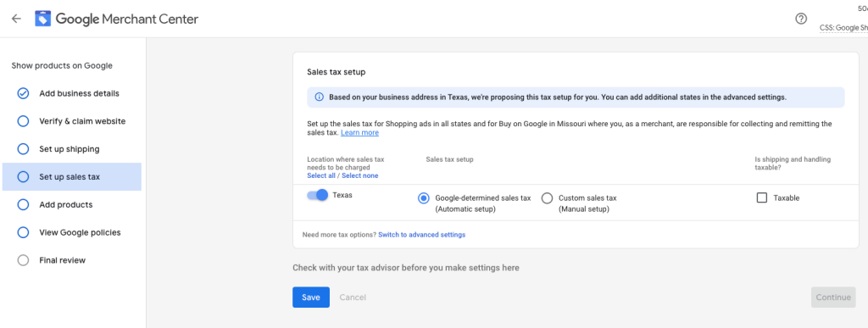Click the Show products on Google heading
The width and height of the screenshot is (868, 328).
tap(62, 65)
